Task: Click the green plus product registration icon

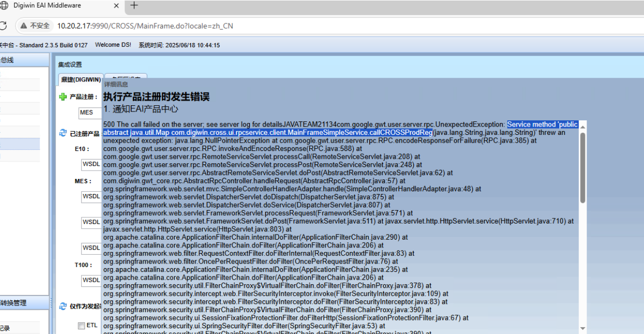Action: [x=63, y=96]
